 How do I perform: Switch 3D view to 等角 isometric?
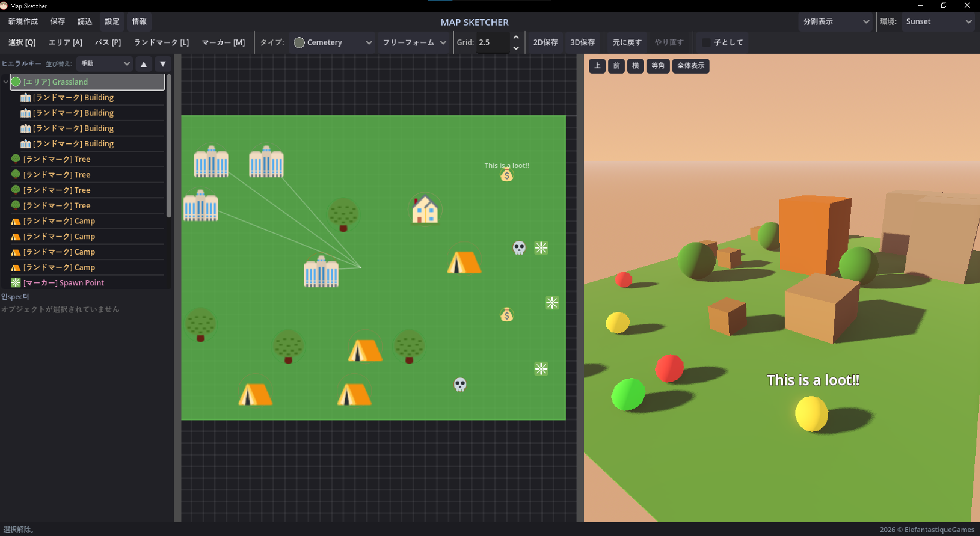pos(657,65)
